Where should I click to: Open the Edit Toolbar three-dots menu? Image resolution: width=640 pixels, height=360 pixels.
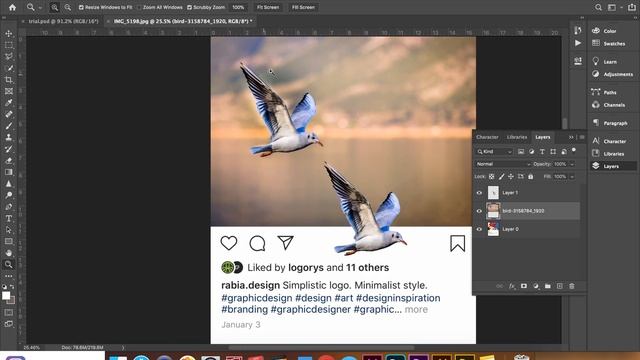(9, 276)
